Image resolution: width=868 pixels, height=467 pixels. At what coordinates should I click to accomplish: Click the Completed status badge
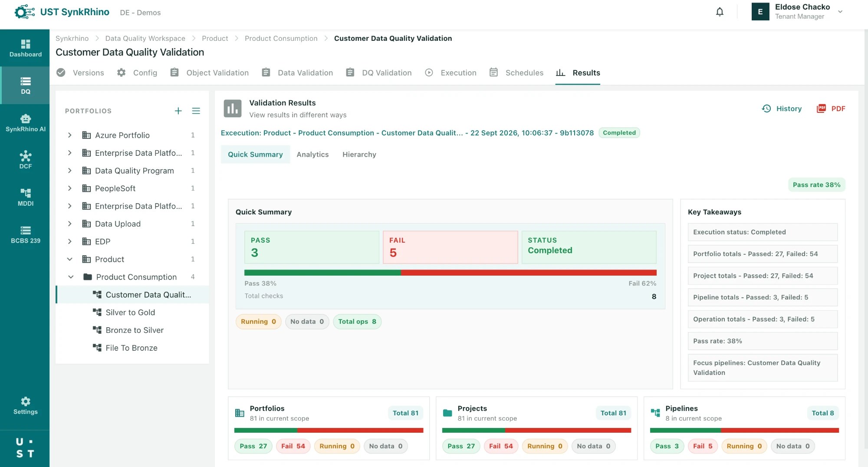[x=619, y=133]
